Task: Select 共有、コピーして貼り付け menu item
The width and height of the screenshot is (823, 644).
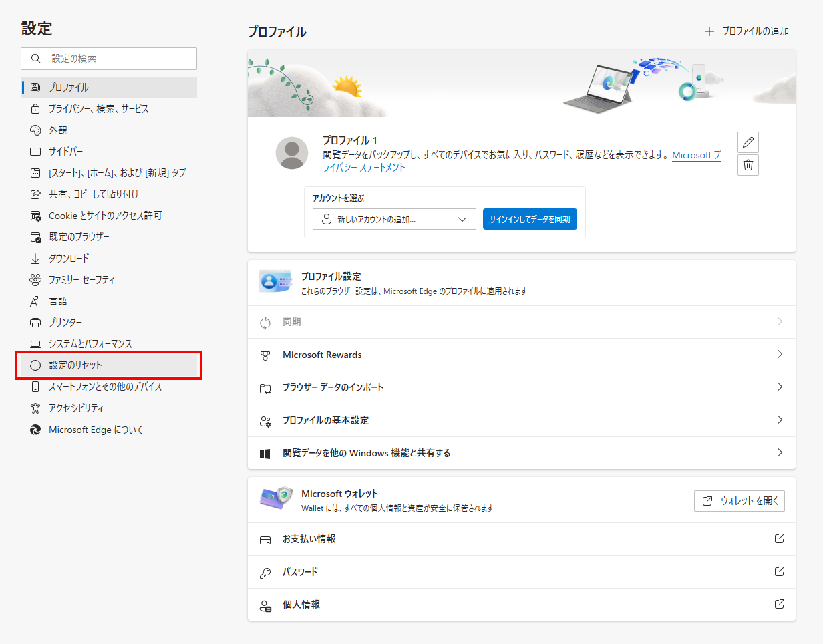Action: pos(110,194)
